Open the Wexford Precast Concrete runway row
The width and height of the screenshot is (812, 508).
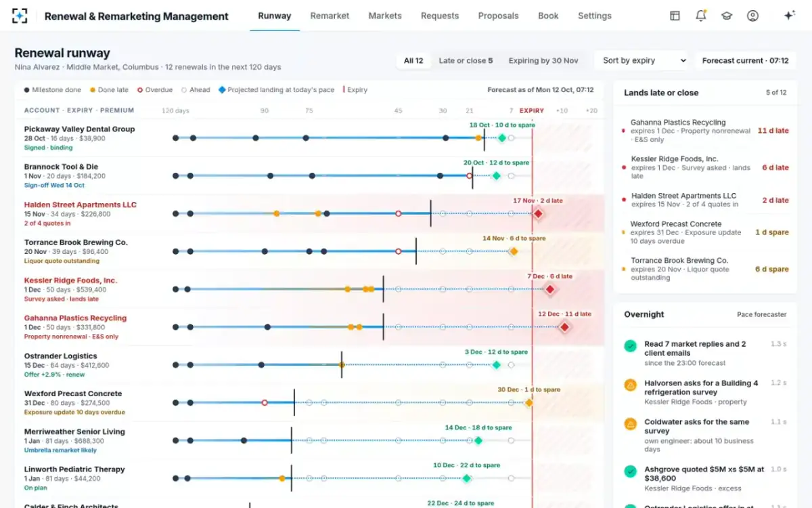click(310, 403)
